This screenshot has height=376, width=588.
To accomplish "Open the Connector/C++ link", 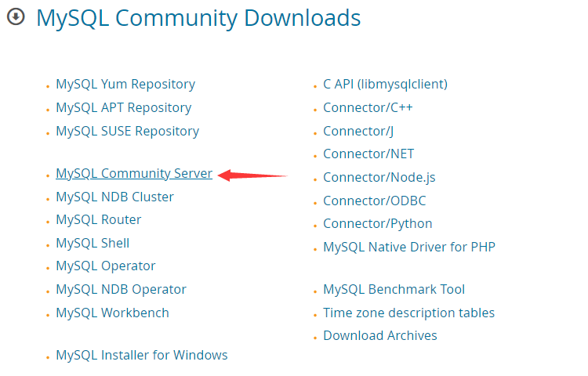I will click(x=368, y=108).
